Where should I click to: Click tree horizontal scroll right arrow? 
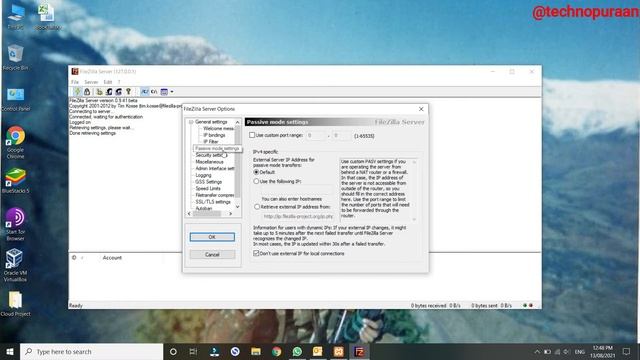(x=231, y=214)
